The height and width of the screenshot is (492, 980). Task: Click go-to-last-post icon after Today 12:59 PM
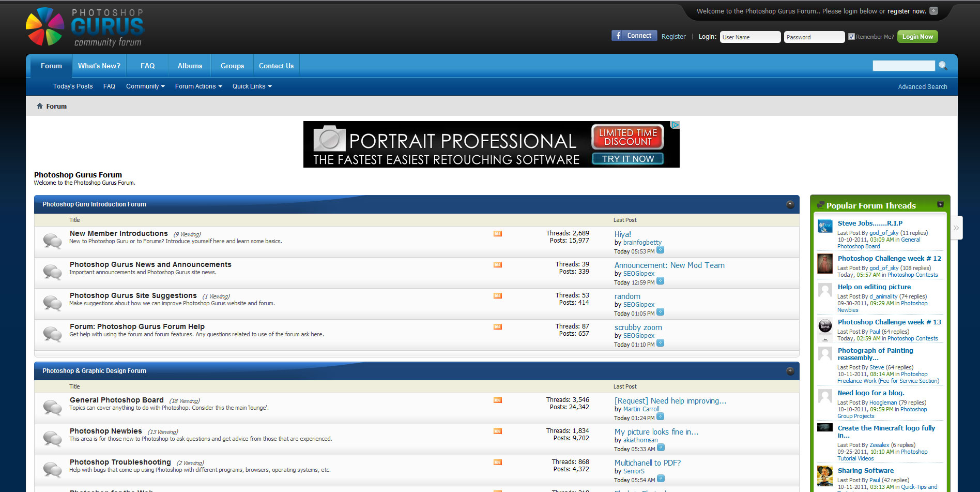click(x=660, y=281)
